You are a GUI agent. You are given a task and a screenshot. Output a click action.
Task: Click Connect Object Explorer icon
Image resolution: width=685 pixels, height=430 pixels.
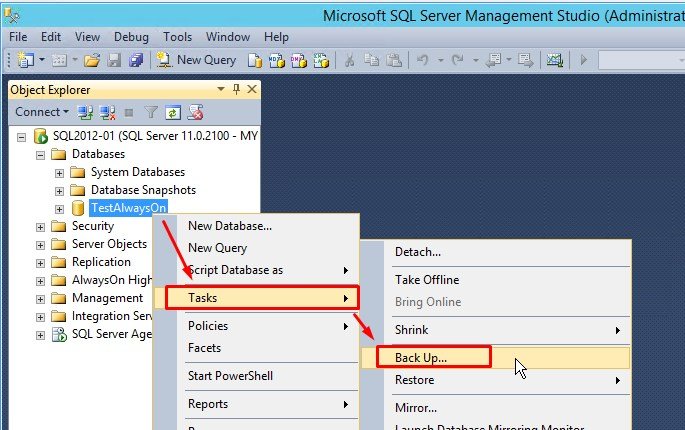[86, 112]
